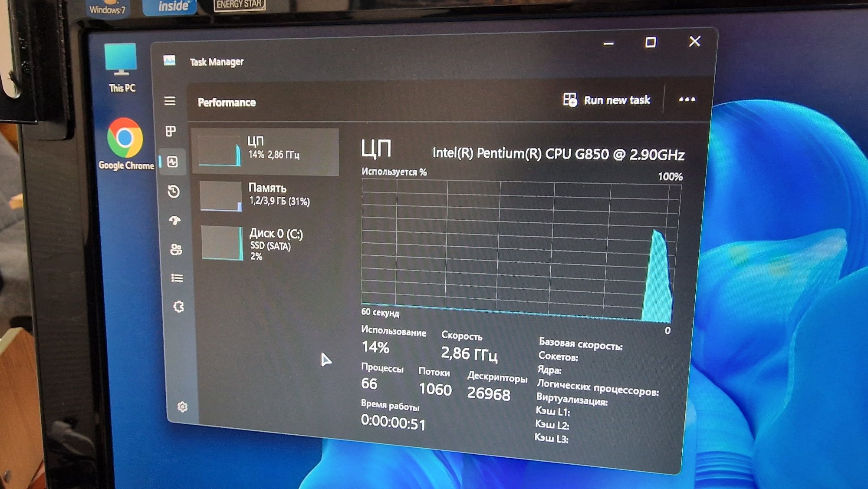Image resolution: width=868 pixels, height=489 pixels.
Task: Click the Кэш L3 label
Action: 552,437
